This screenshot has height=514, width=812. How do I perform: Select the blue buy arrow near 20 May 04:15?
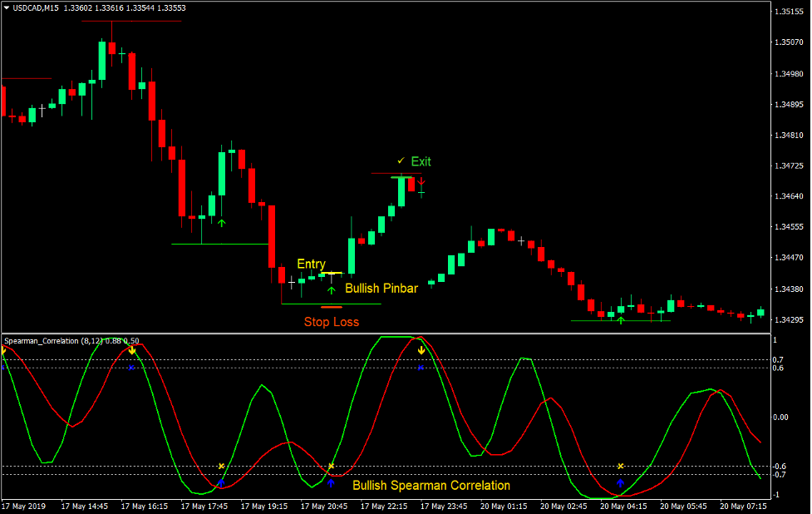click(621, 482)
